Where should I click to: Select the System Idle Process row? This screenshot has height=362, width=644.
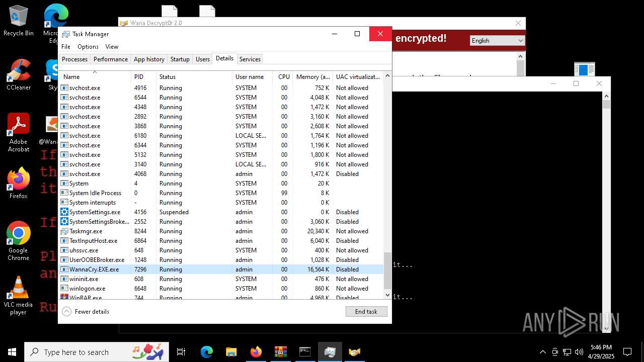click(221, 193)
